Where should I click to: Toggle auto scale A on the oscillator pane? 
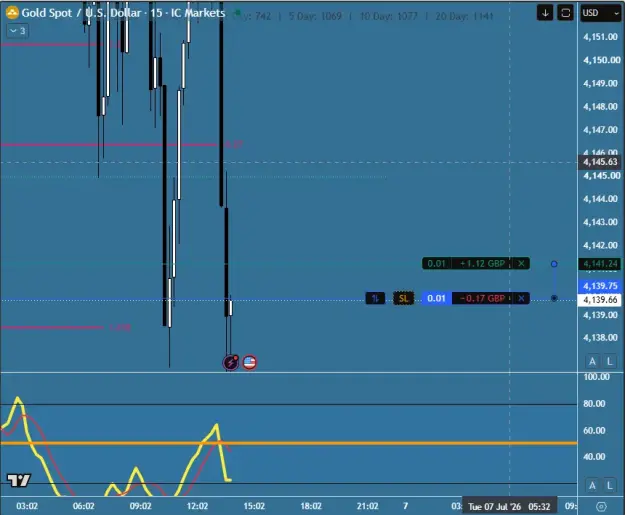point(592,485)
